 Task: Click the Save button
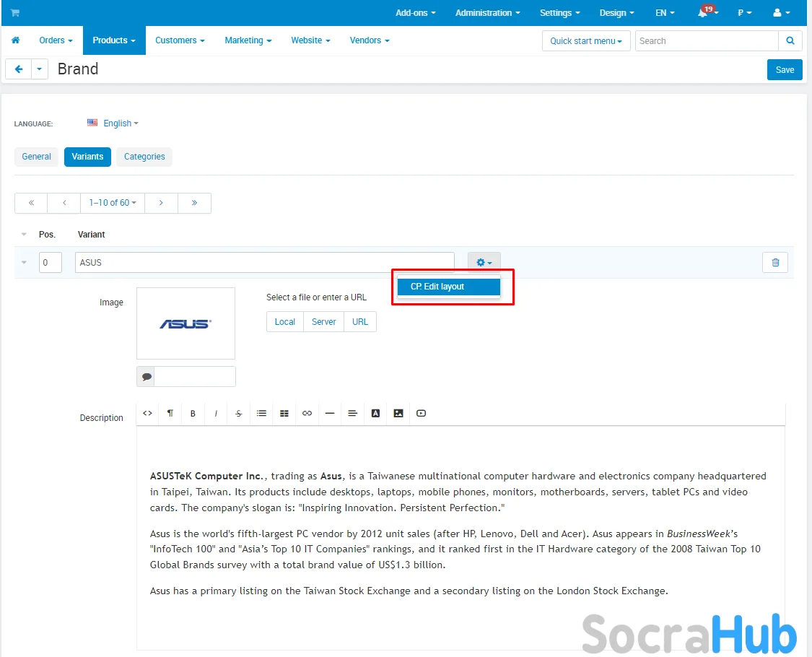(785, 69)
